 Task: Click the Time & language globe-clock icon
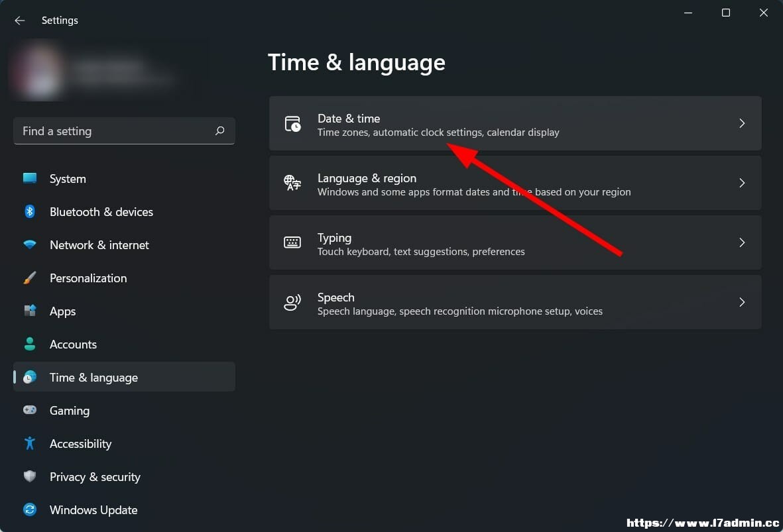[29, 377]
